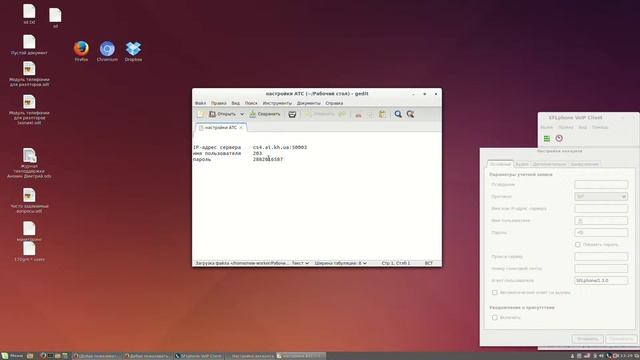Open the Файл menu in gedit
640x360 pixels.
(x=200, y=103)
